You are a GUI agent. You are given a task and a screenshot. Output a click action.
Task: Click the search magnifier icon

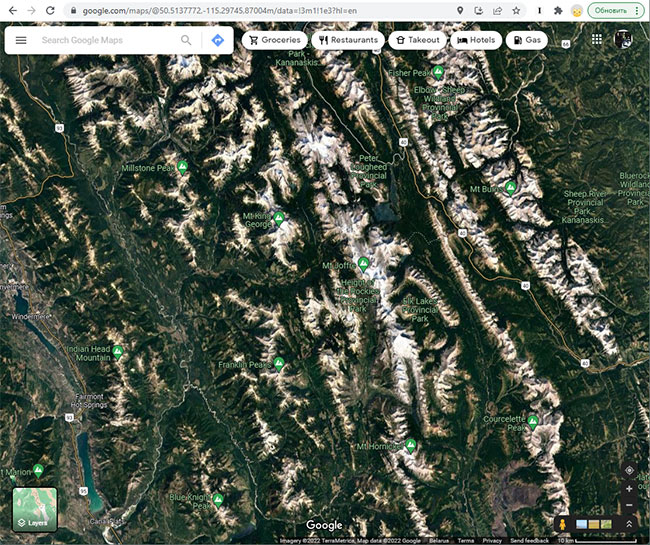pos(186,40)
